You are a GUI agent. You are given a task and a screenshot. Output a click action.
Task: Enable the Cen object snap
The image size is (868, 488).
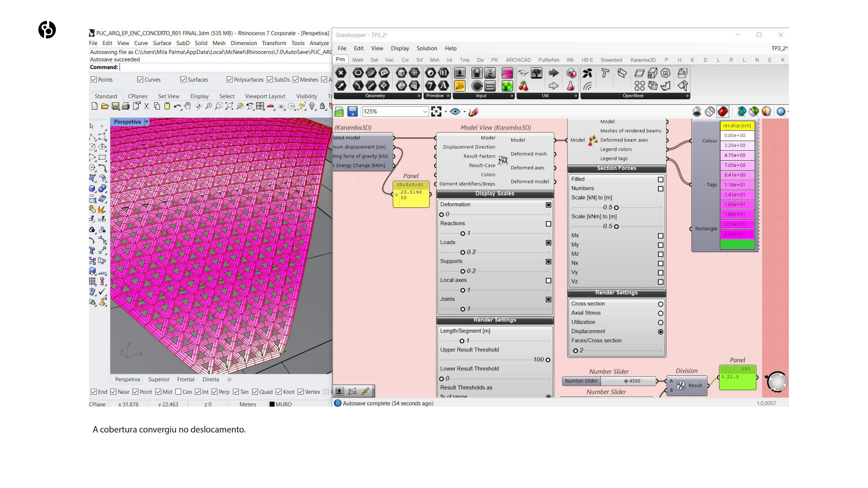pos(179,392)
